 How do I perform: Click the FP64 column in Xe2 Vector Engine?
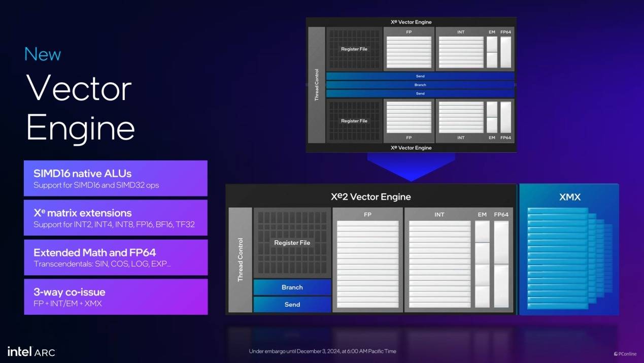[x=501, y=263]
